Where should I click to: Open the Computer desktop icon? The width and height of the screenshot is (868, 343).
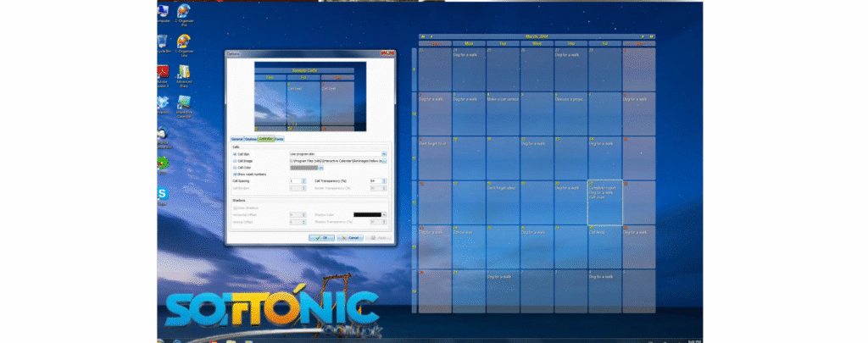pyautogui.click(x=163, y=14)
